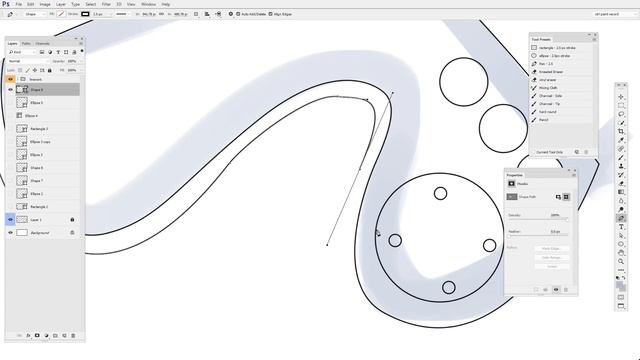Select the Zoom tool
Viewport: 640px width, 360px height.
click(x=621, y=261)
